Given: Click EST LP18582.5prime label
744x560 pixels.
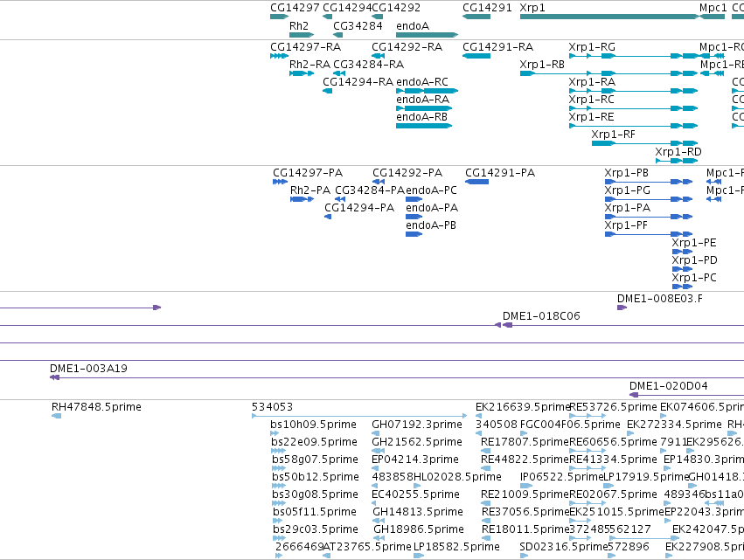Looking at the screenshot, I should point(456,547).
